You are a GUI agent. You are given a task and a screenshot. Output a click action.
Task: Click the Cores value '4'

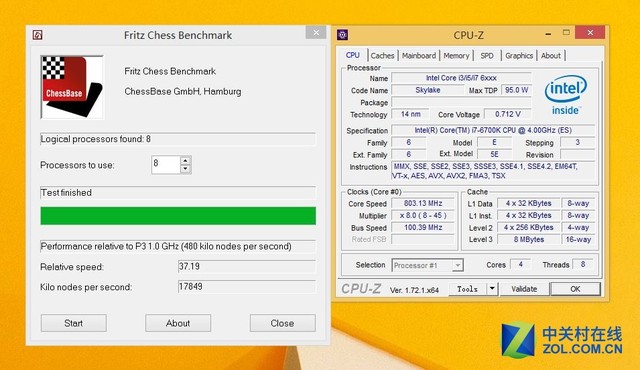(520, 265)
